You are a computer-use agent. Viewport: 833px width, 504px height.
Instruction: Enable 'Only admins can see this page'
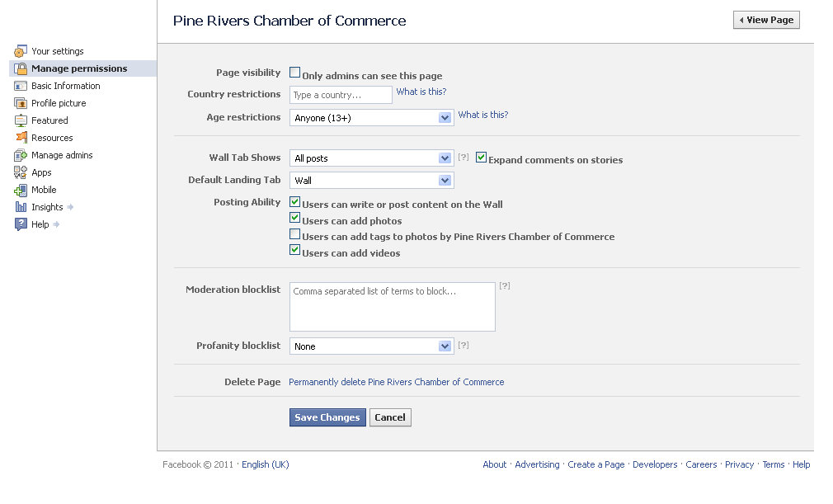[x=294, y=72]
